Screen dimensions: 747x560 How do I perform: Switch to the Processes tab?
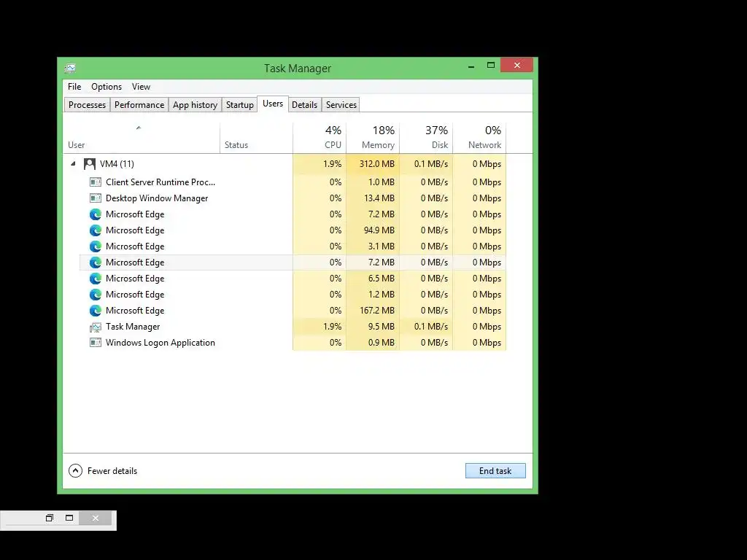pos(88,105)
